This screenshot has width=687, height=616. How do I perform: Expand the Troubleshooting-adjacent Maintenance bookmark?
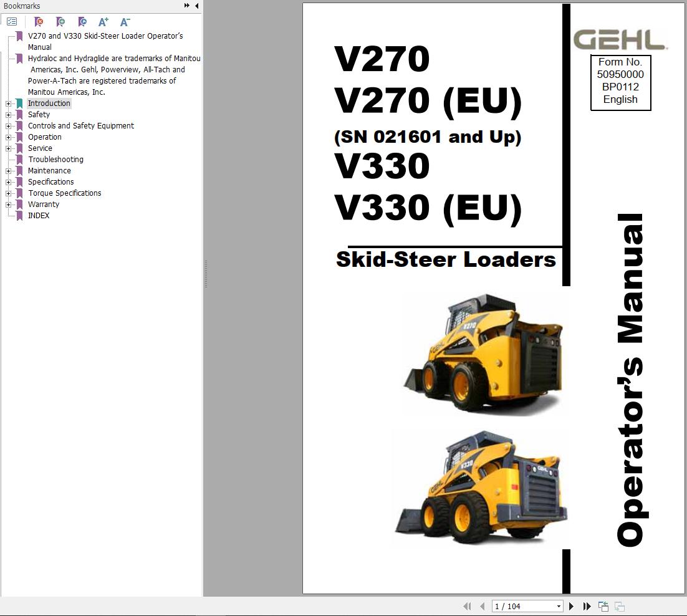(x=7, y=170)
